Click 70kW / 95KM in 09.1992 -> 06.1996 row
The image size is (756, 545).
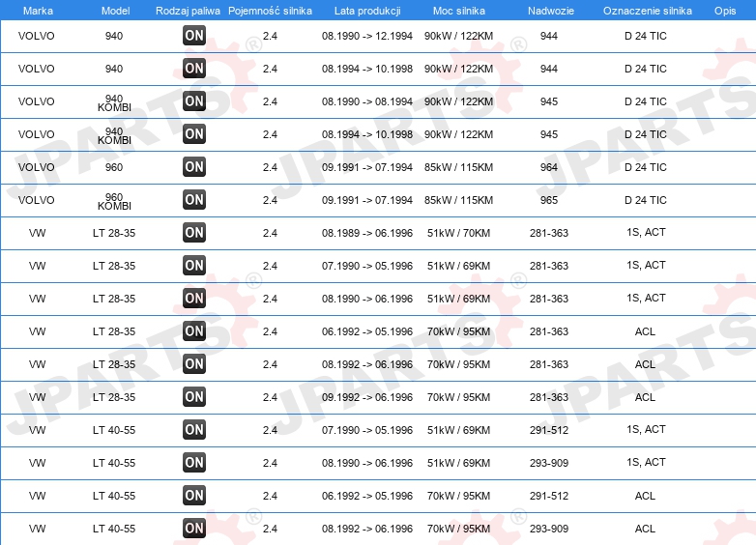pos(458,397)
